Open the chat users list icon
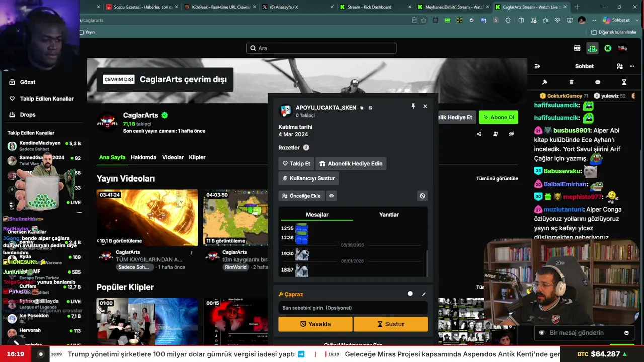The image size is (644, 362). click(x=620, y=66)
